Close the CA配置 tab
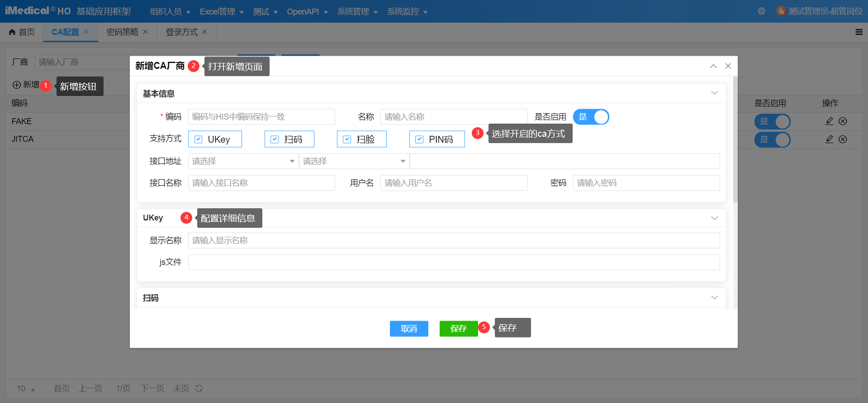Viewport: 868px width, 403px height. tap(86, 32)
